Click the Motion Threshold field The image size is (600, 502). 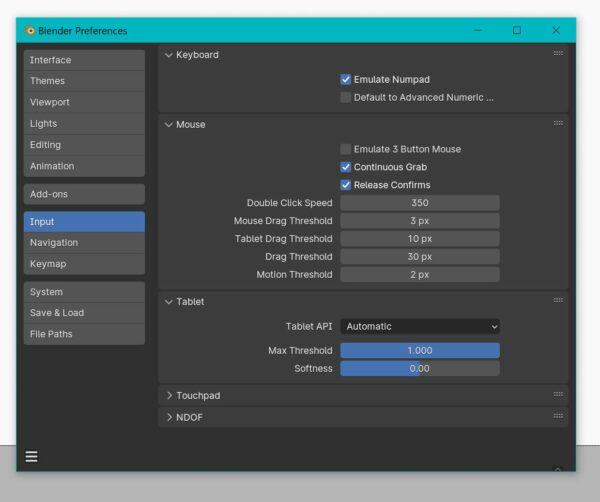(420, 275)
